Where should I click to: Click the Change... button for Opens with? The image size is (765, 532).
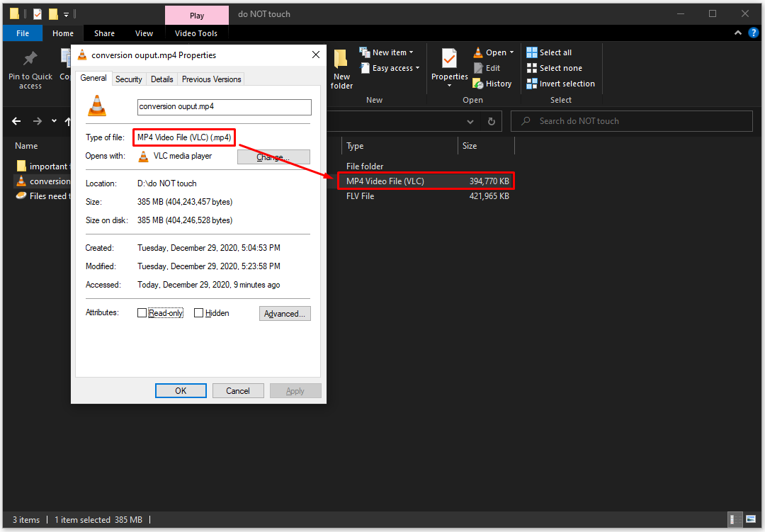pyautogui.click(x=273, y=157)
